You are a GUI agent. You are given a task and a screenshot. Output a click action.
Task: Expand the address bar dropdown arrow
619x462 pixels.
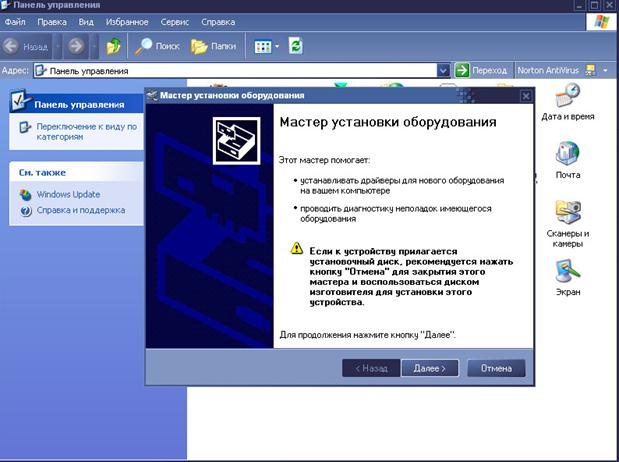pos(443,71)
